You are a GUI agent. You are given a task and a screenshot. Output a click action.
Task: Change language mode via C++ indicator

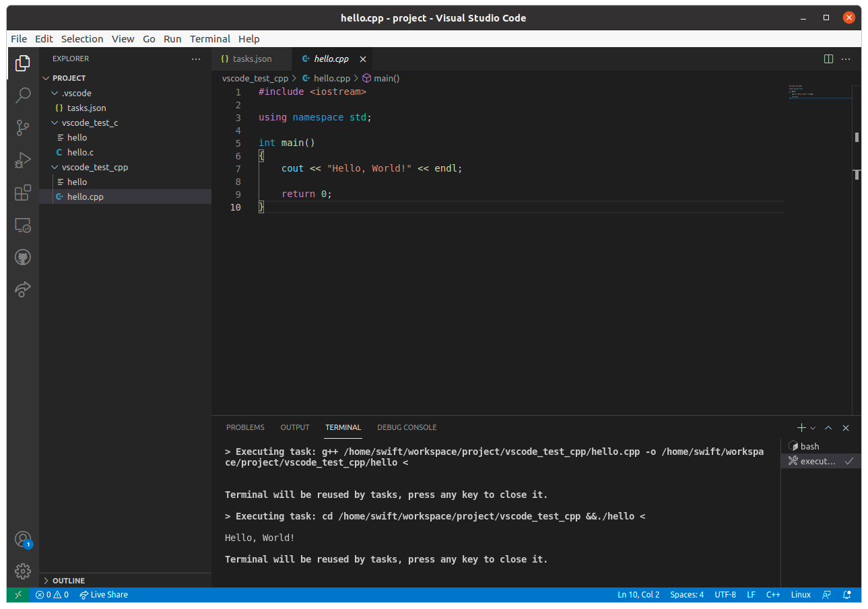coord(773,595)
